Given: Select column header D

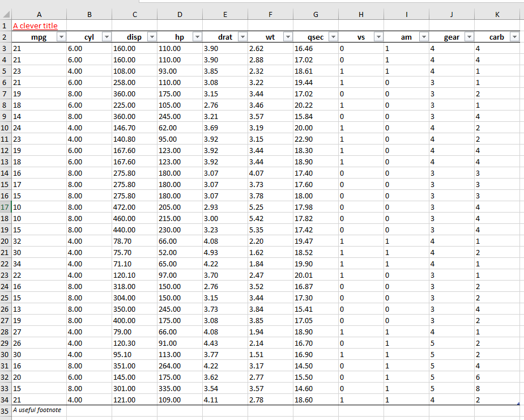Looking at the screenshot, I should pos(180,15).
